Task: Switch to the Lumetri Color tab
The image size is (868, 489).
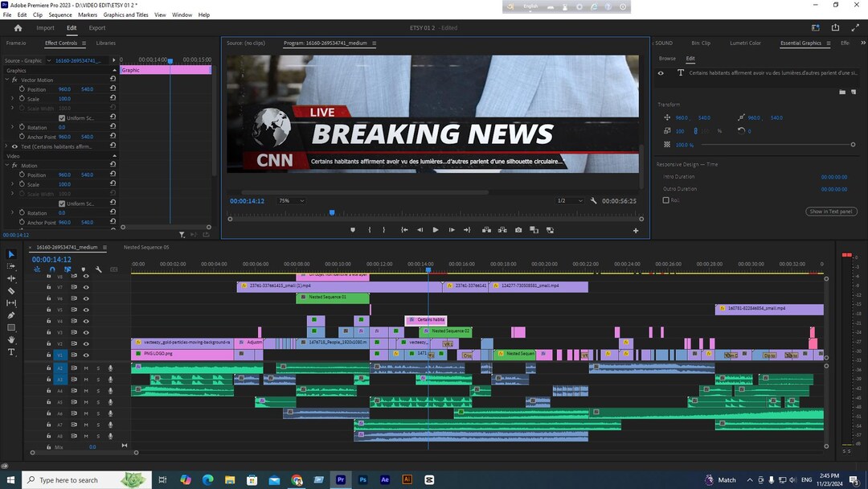Action: [745, 43]
